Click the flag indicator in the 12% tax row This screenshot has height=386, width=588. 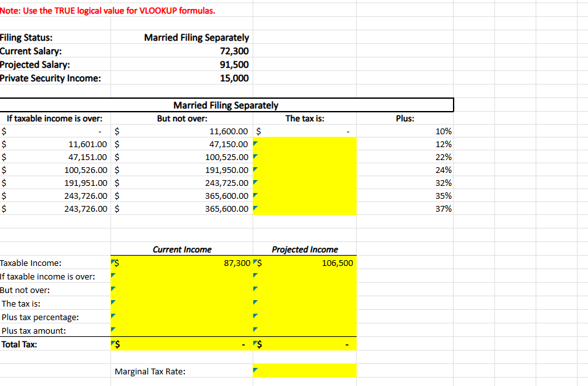click(255, 144)
